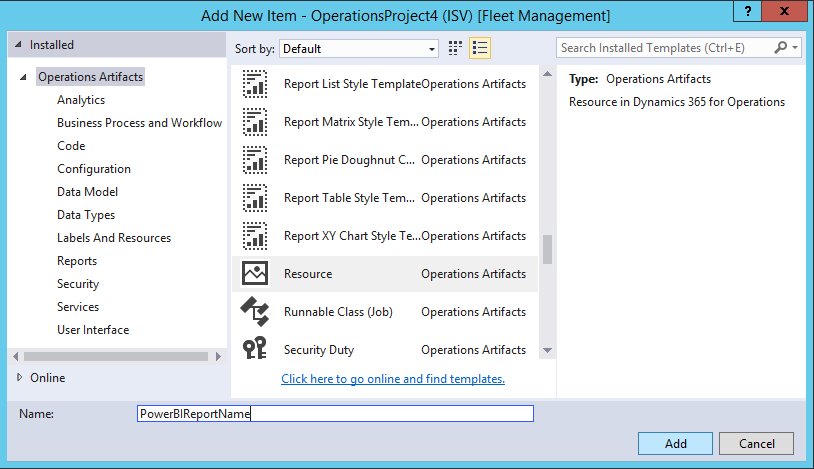Select the Security Duty template name
Screen dimensions: 814x469
point(319,350)
